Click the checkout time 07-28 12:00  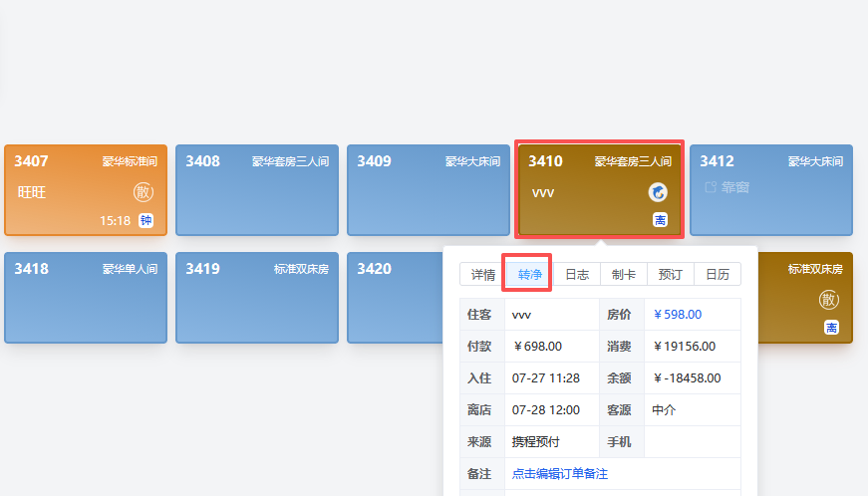[546, 410]
